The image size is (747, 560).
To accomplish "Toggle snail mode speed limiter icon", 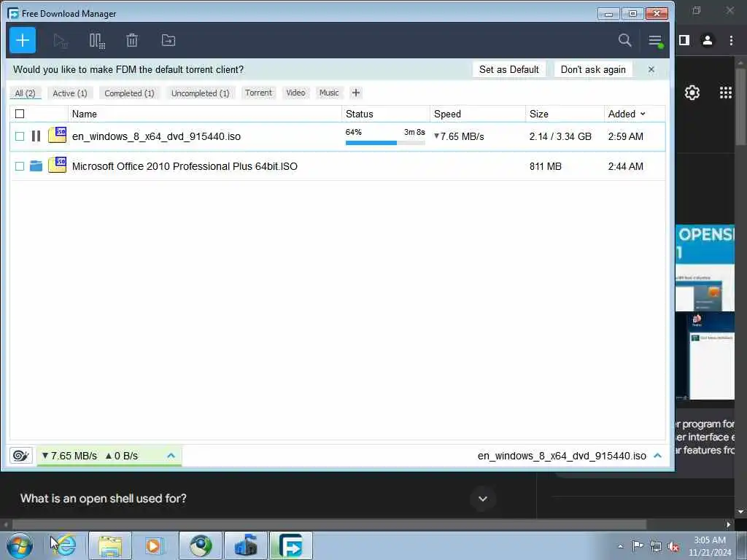I will point(21,456).
